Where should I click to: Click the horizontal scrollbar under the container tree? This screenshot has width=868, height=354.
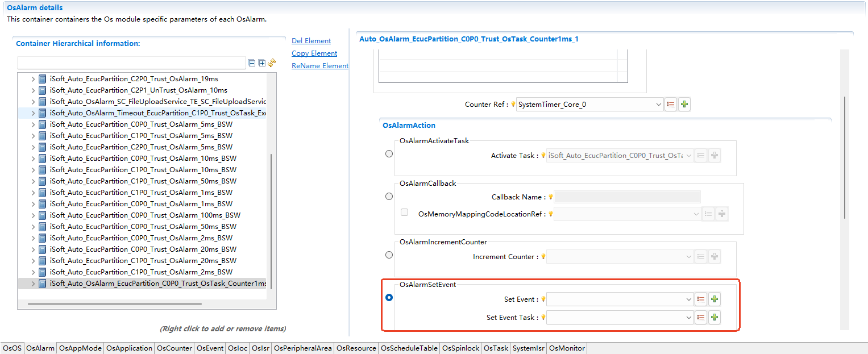114,304
